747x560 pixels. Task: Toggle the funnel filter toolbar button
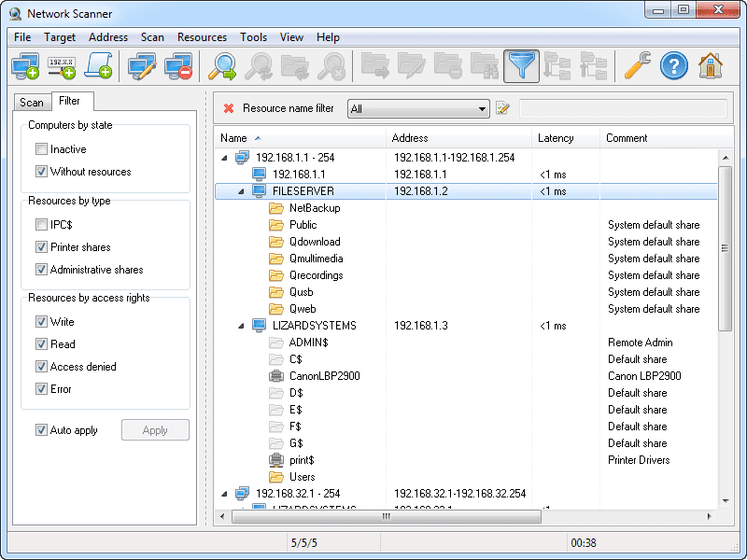pyautogui.click(x=521, y=66)
